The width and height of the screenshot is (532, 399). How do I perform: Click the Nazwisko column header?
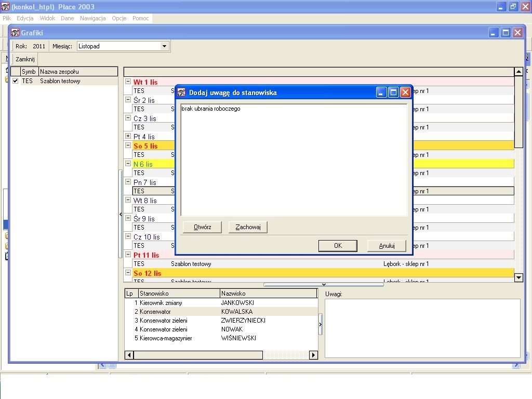click(269, 294)
